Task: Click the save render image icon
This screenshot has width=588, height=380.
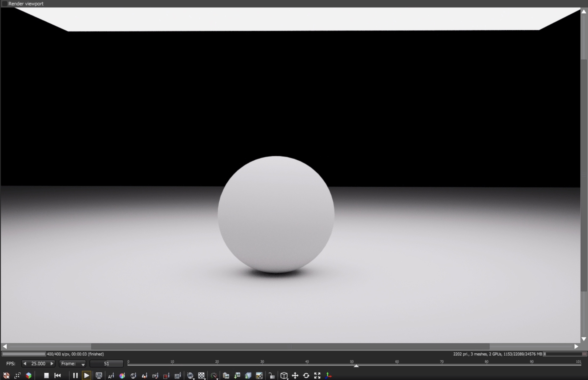Action: [237, 376]
